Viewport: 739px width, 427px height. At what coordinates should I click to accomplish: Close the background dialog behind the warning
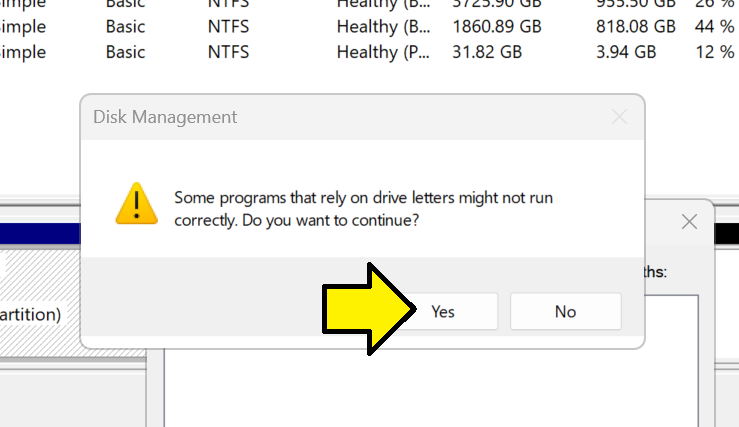(x=688, y=221)
